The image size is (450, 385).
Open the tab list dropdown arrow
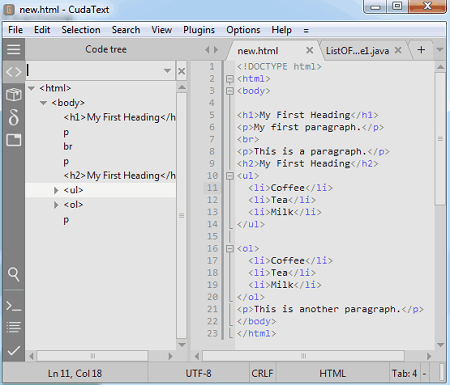point(440,50)
